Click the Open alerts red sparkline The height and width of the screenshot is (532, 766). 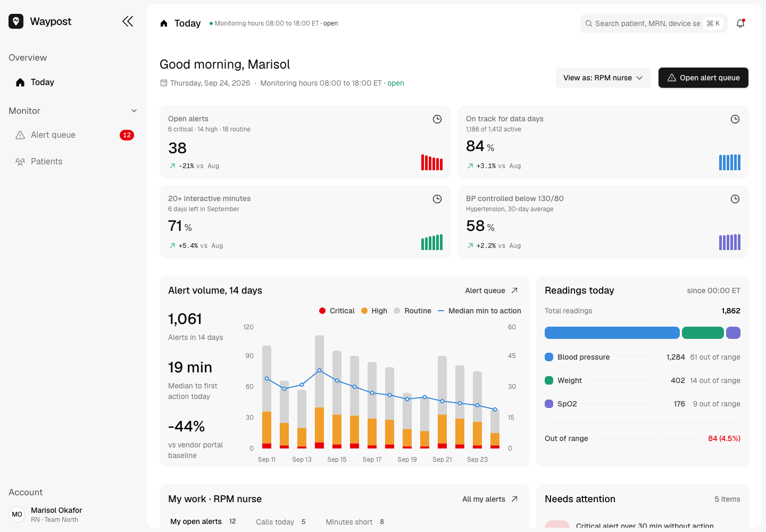[432, 162]
